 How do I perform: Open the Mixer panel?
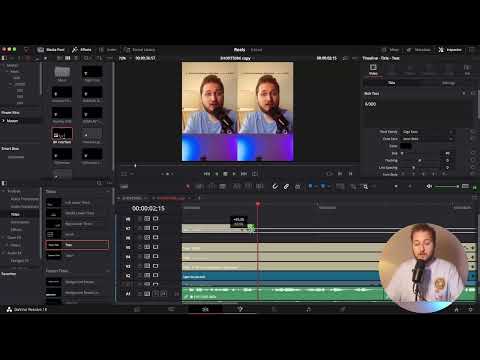(x=390, y=50)
